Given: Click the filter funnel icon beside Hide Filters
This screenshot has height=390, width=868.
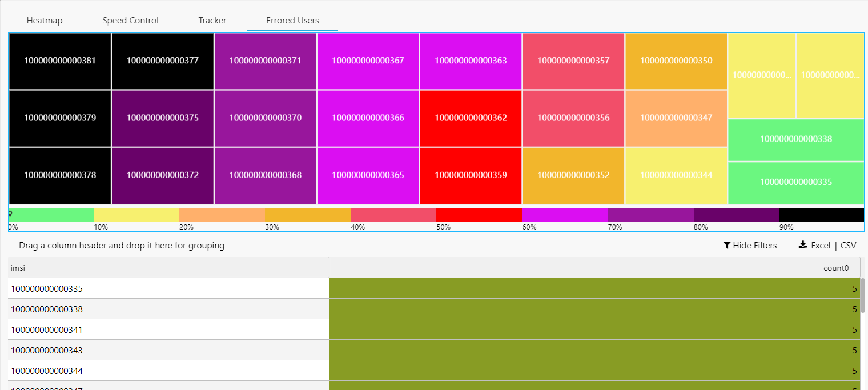Looking at the screenshot, I should [727, 246].
